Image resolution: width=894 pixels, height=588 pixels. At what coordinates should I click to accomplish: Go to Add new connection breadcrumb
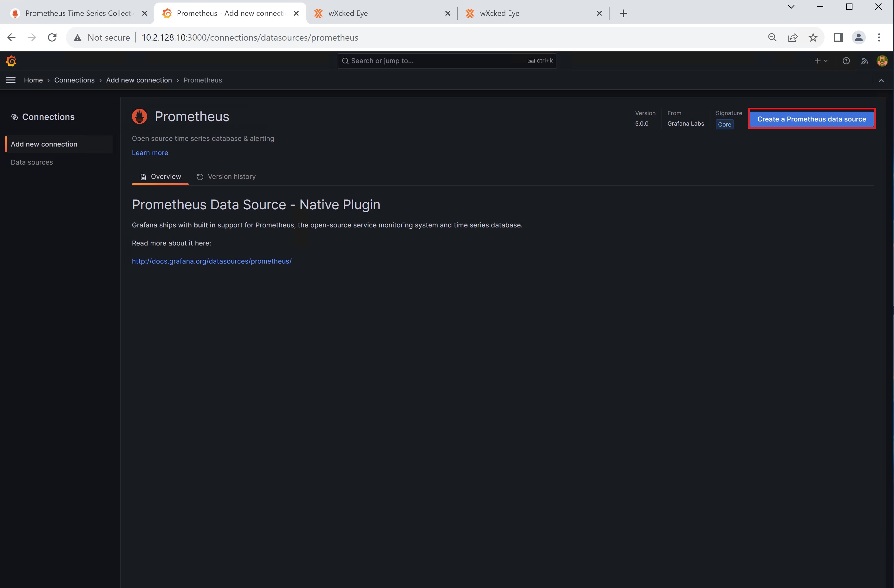click(x=139, y=80)
